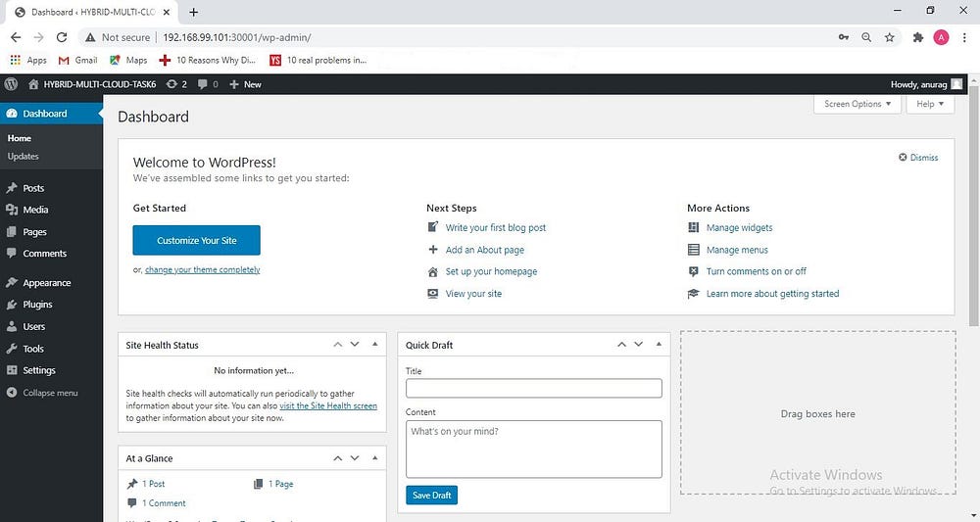Screen dimensions: 980x522
Task: Click Manage widgets link
Action: pos(739,228)
